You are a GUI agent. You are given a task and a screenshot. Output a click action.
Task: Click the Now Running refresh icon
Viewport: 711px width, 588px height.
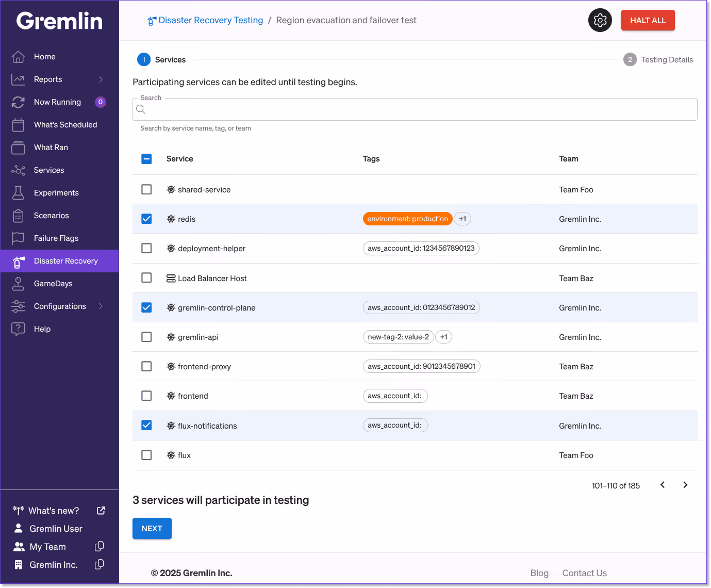(x=18, y=102)
